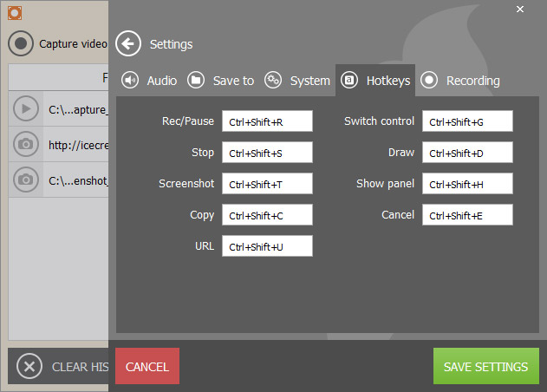Click the Save to folder icon
The width and height of the screenshot is (547, 392).
(196, 81)
